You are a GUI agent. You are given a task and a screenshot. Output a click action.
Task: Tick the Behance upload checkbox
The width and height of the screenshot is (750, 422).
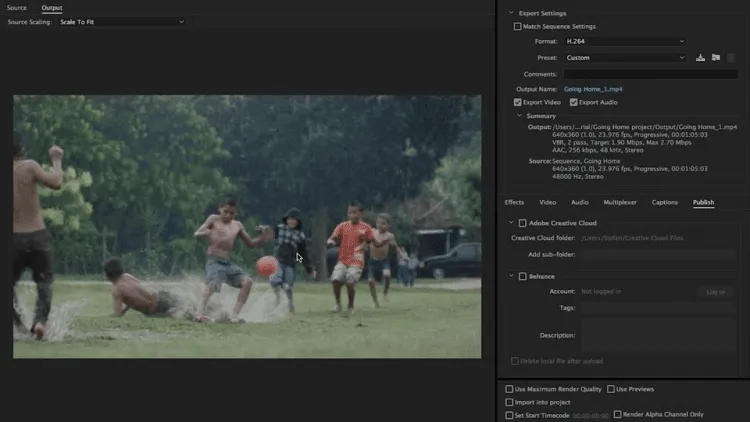tap(522, 276)
